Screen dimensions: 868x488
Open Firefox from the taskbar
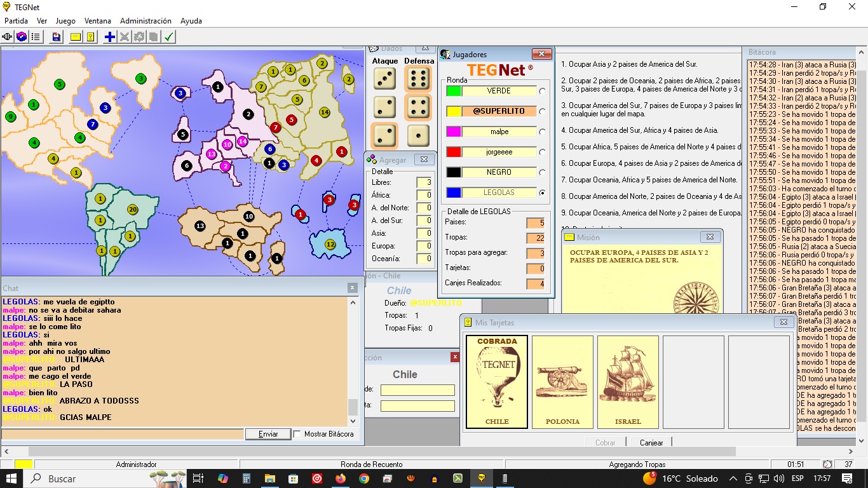pyautogui.click(x=341, y=478)
